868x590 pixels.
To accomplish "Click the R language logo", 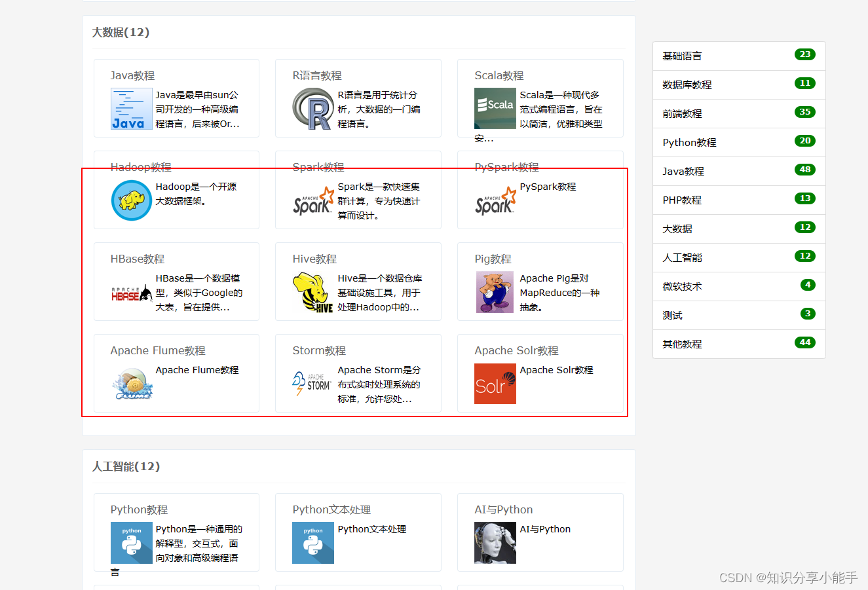I will coord(312,109).
